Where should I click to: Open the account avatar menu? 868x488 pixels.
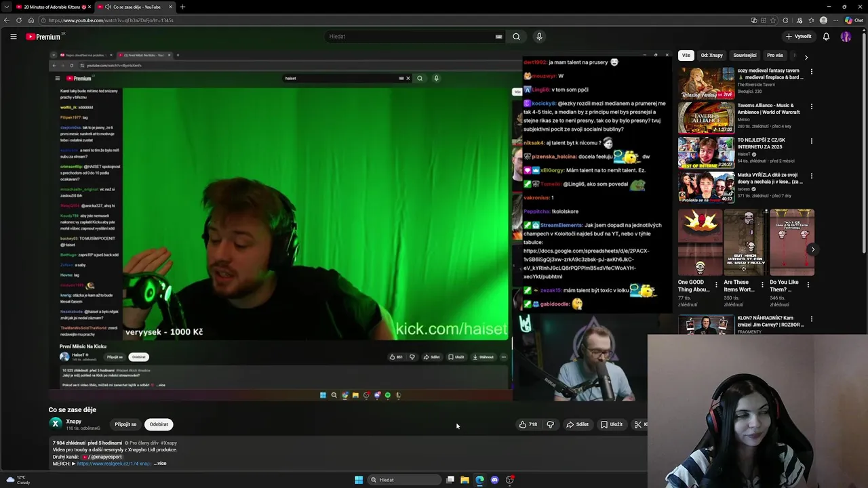tap(846, 37)
